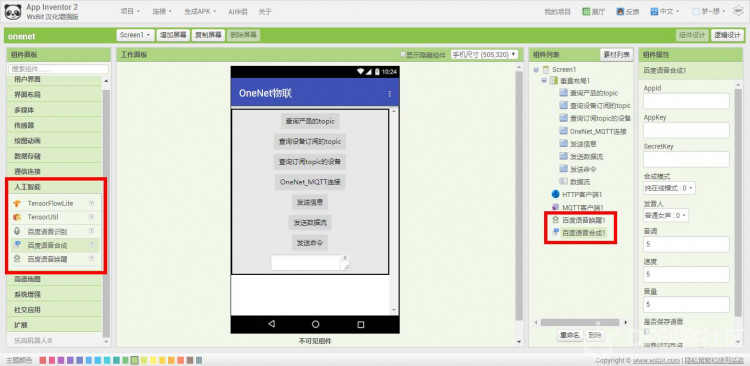750x366 pixels.
Task: Open 发音人 dropdown
Action: 666,216
